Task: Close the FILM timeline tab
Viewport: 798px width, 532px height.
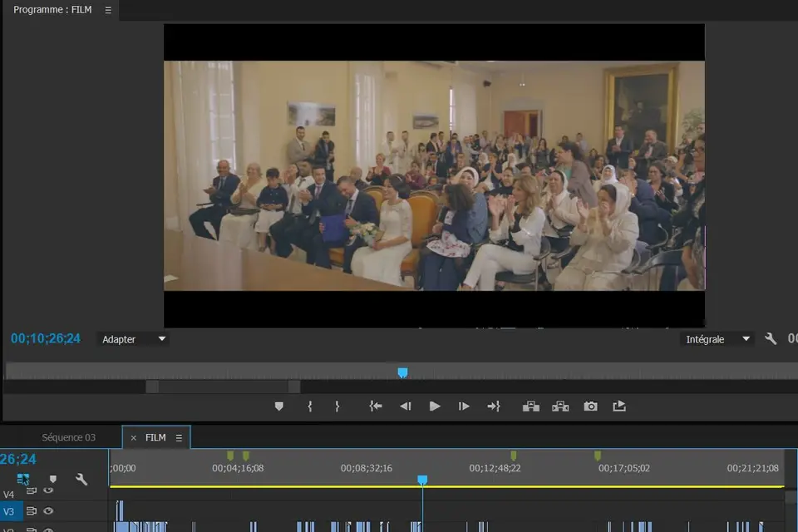Action: coord(133,438)
